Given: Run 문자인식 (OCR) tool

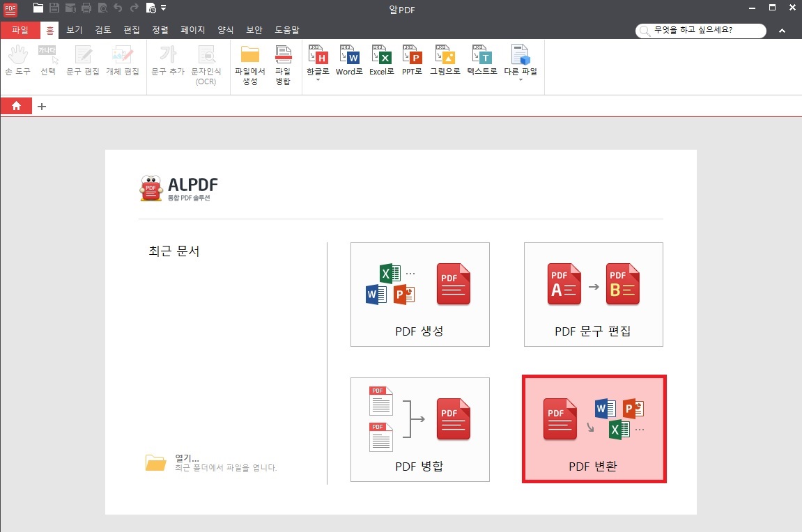Looking at the screenshot, I should tap(206, 65).
